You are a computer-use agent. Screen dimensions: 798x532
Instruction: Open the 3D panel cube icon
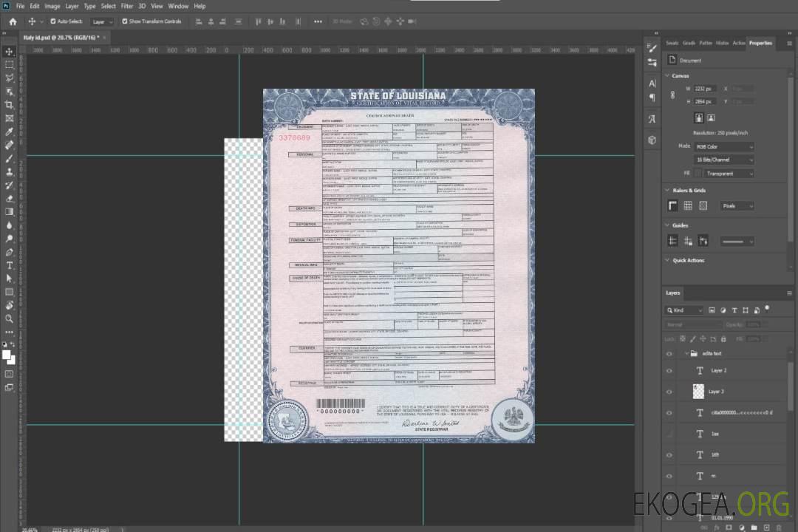[x=652, y=140]
